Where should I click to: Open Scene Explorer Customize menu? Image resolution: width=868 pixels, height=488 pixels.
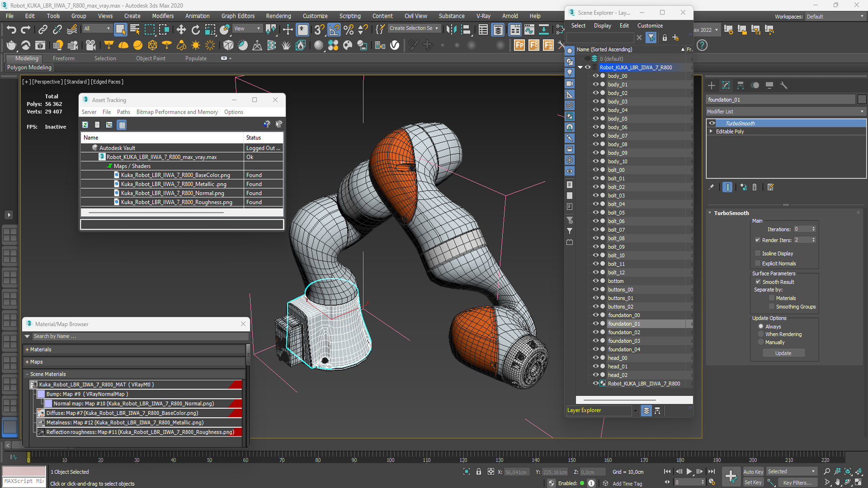650,26
